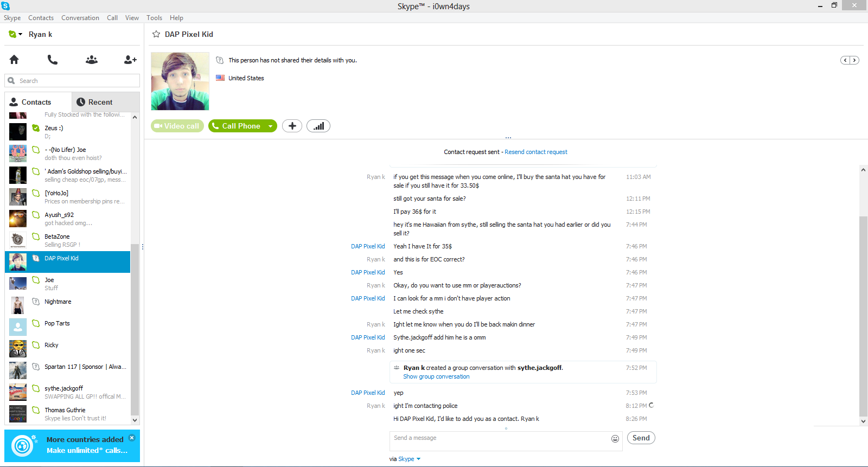The height and width of the screenshot is (467, 868).
Task: Click the add contact icon
Action: point(130,60)
